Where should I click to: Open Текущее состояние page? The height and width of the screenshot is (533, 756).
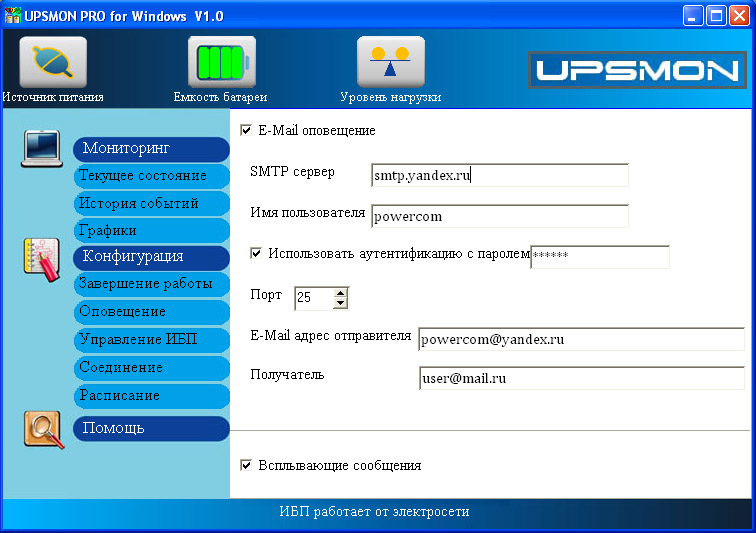(x=151, y=176)
